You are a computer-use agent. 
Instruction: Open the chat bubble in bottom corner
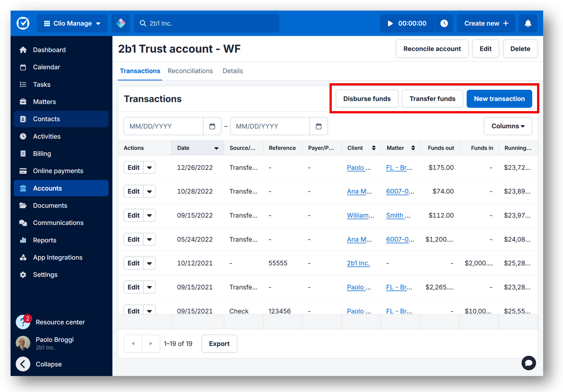click(528, 363)
